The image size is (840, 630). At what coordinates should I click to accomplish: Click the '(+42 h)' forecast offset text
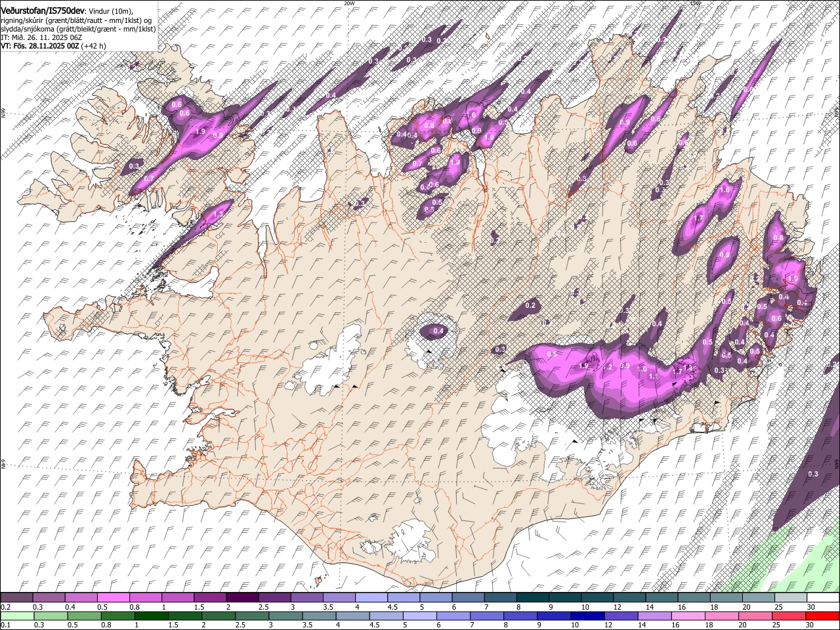[94, 46]
